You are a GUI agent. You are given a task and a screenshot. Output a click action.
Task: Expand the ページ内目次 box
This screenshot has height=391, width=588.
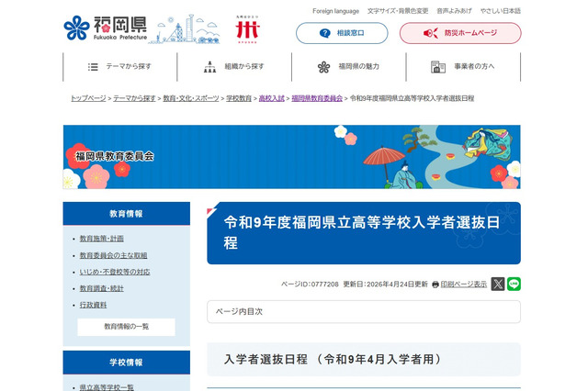pos(364,311)
